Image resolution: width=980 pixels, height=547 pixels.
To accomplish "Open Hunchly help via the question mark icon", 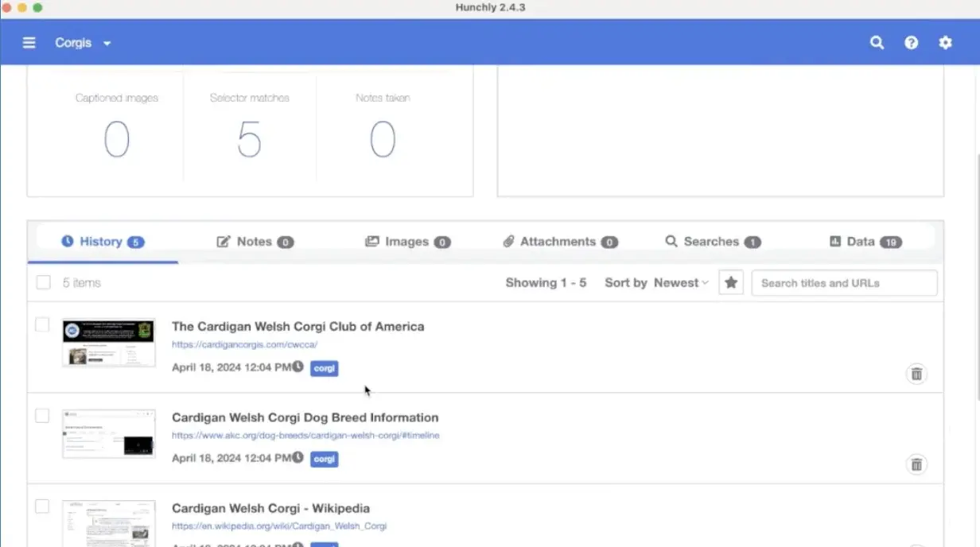I will [911, 42].
